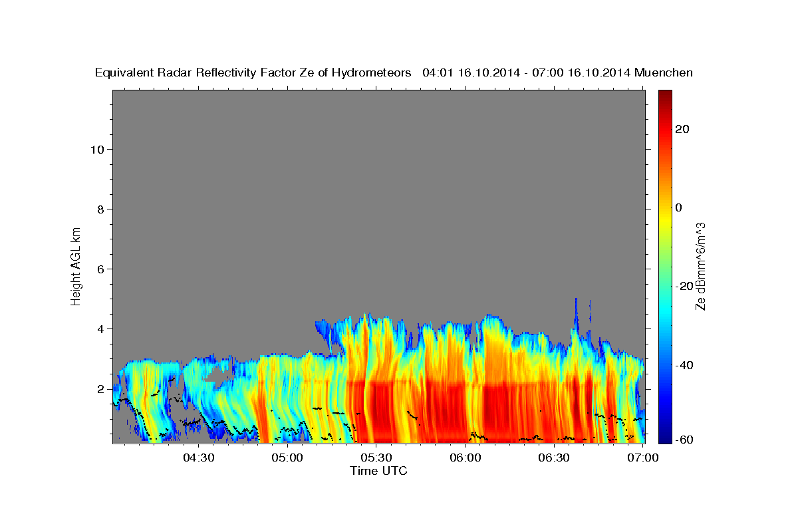Click the colorbar label '-40'

coord(684,364)
